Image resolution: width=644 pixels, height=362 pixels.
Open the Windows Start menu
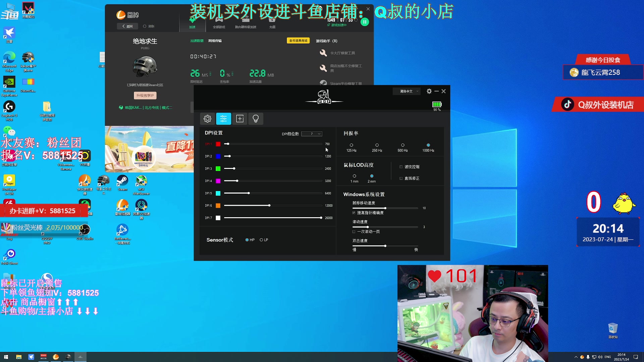click(6, 357)
